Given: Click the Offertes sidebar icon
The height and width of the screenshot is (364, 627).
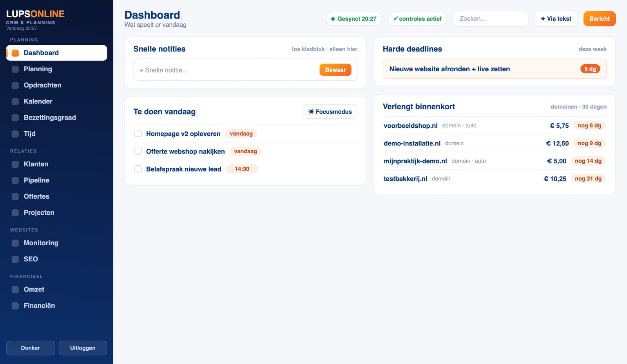Looking at the screenshot, I should pyautogui.click(x=15, y=196).
